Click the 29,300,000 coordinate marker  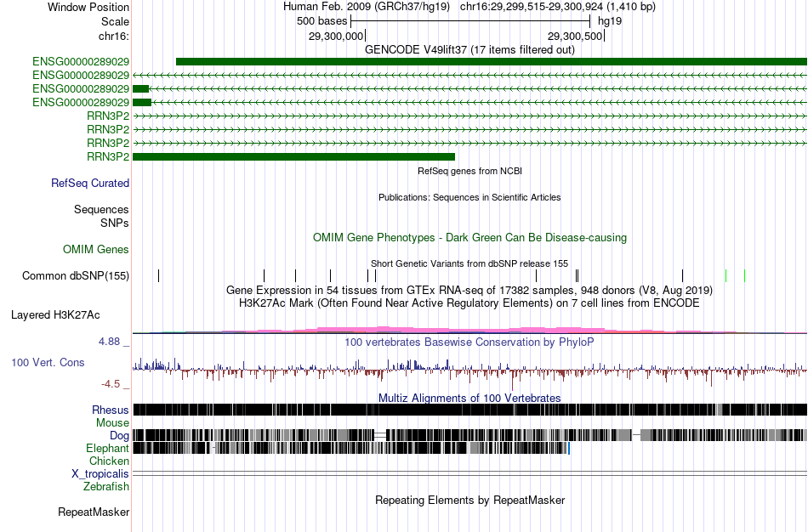click(x=335, y=36)
